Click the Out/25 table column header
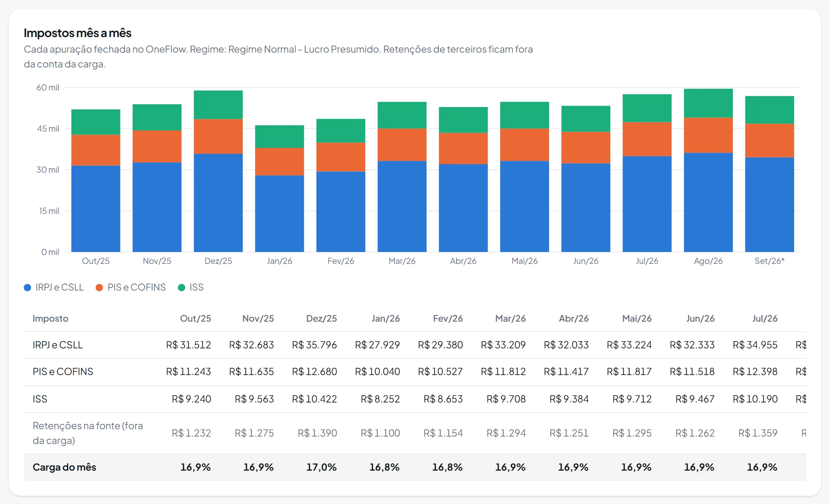The height and width of the screenshot is (504, 830). (195, 318)
